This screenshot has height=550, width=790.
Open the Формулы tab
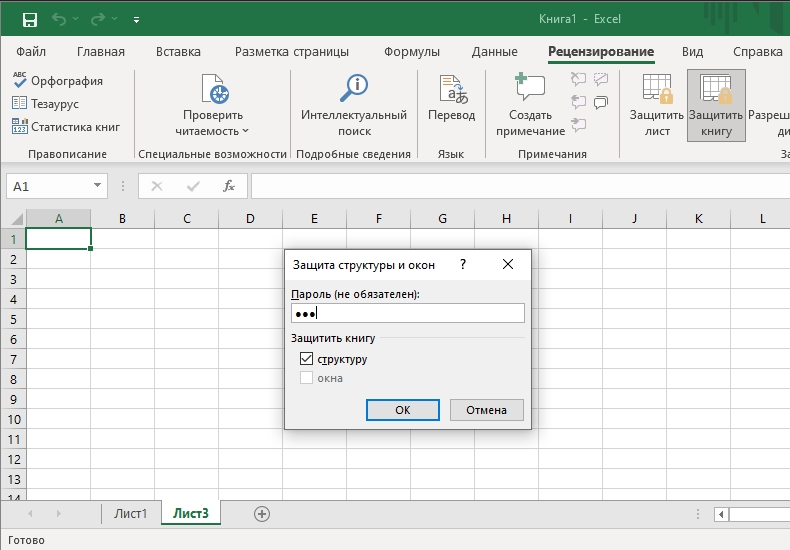point(412,51)
